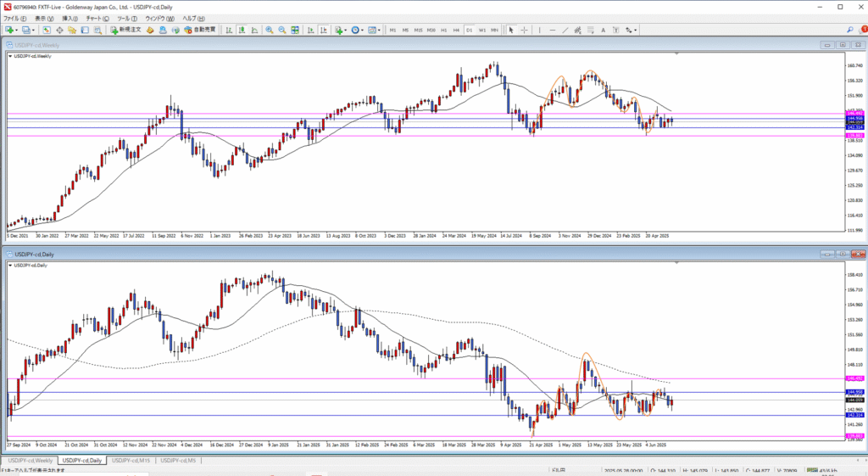Switch chart to candlesticks
The height and width of the screenshot is (476, 868).
242,30
